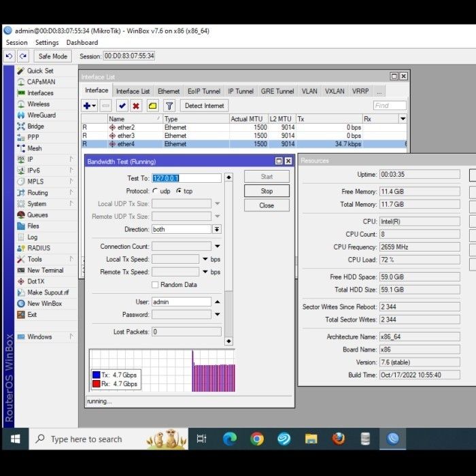Click Close in Bandwidth Test

tap(267, 205)
